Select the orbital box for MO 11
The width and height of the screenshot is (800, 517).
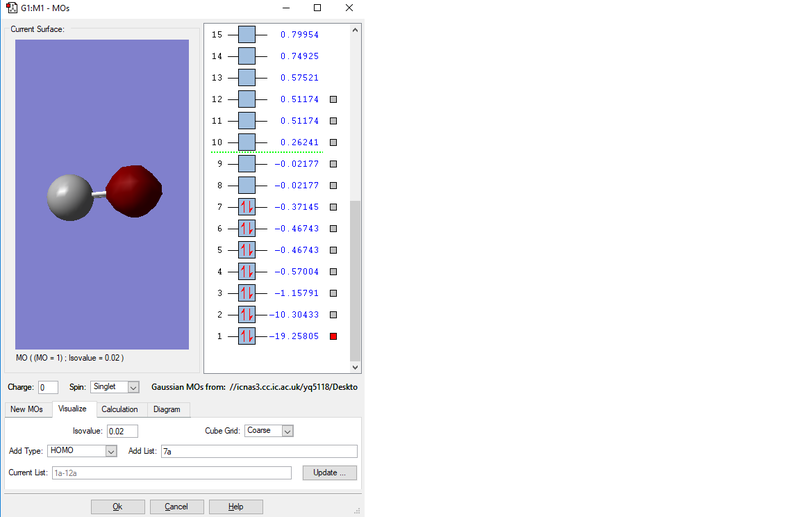click(x=247, y=121)
